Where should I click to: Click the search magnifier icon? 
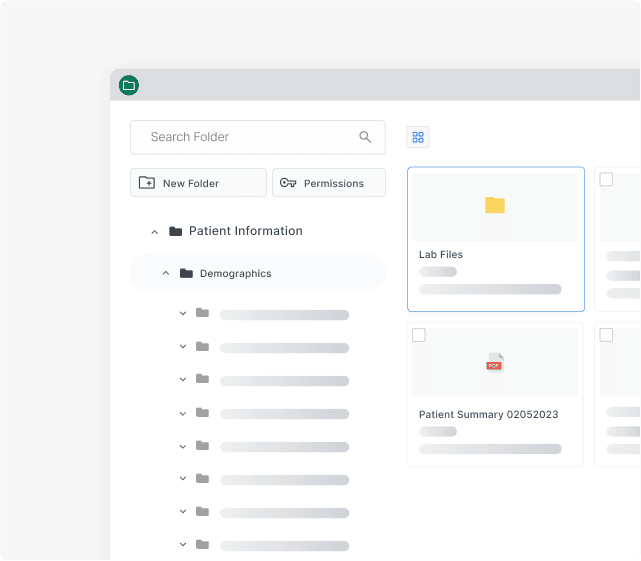pos(365,137)
